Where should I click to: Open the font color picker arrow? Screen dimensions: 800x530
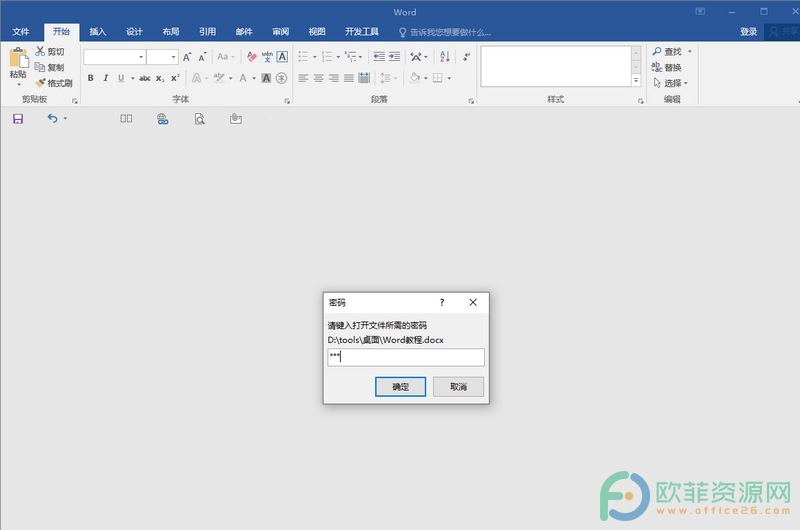tap(254, 78)
